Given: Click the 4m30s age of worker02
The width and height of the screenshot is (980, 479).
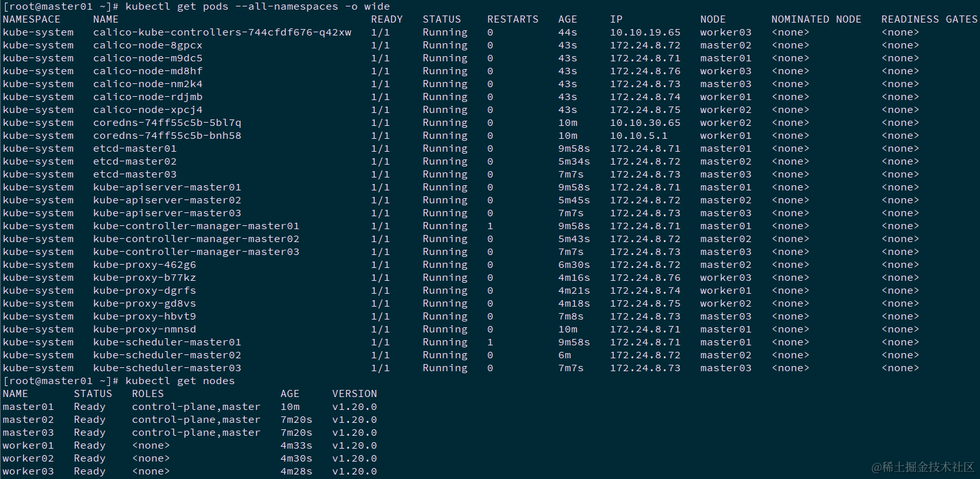Looking at the screenshot, I should coord(297,458).
